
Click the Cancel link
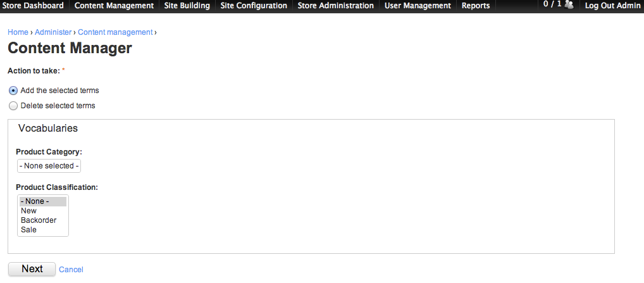(x=71, y=270)
